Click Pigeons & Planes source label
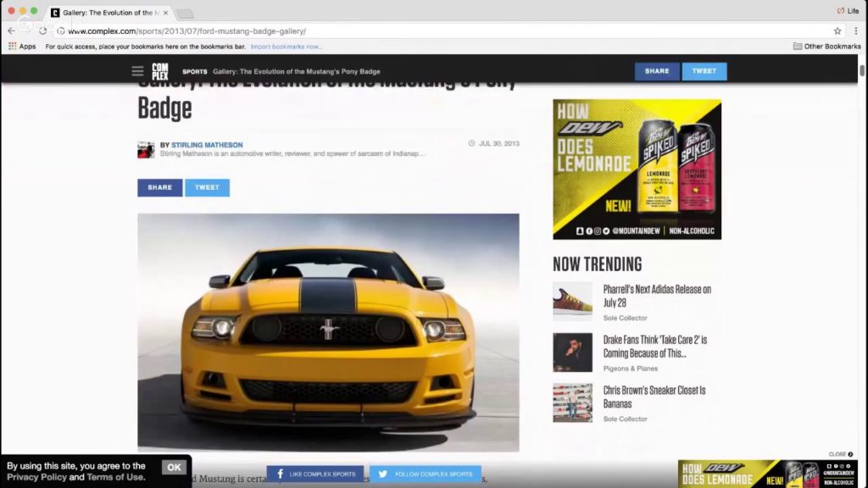 631,369
